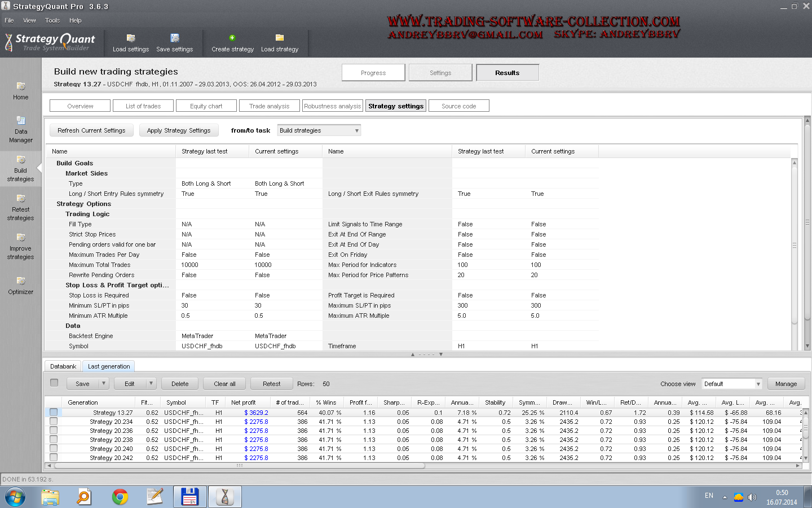The height and width of the screenshot is (508, 812).
Task: Click the databank horizontal scrollbar
Action: pos(239,466)
